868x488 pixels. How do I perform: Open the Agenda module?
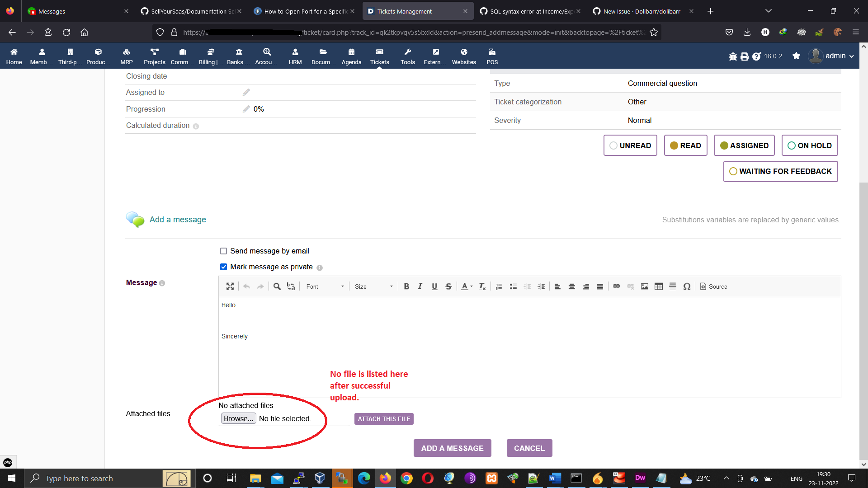tap(351, 55)
